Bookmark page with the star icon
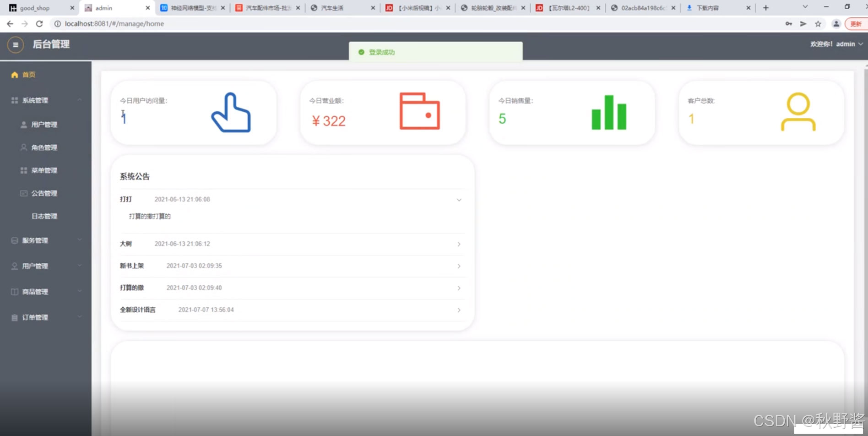The image size is (868, 436). pyautogui.click(x=818, y=24)
